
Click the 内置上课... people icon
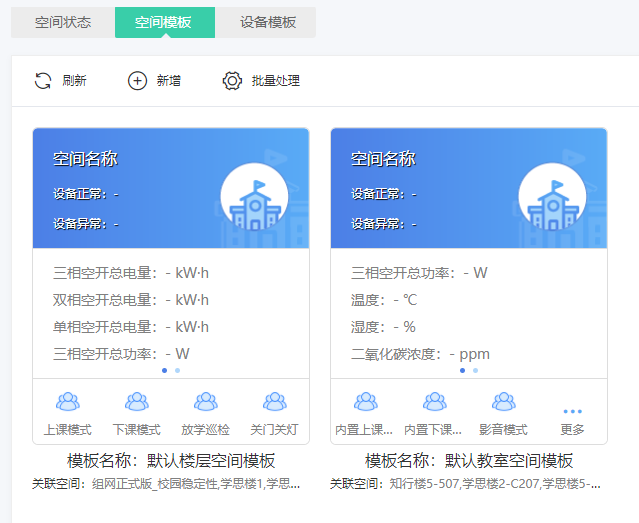(x=366, y=402)
